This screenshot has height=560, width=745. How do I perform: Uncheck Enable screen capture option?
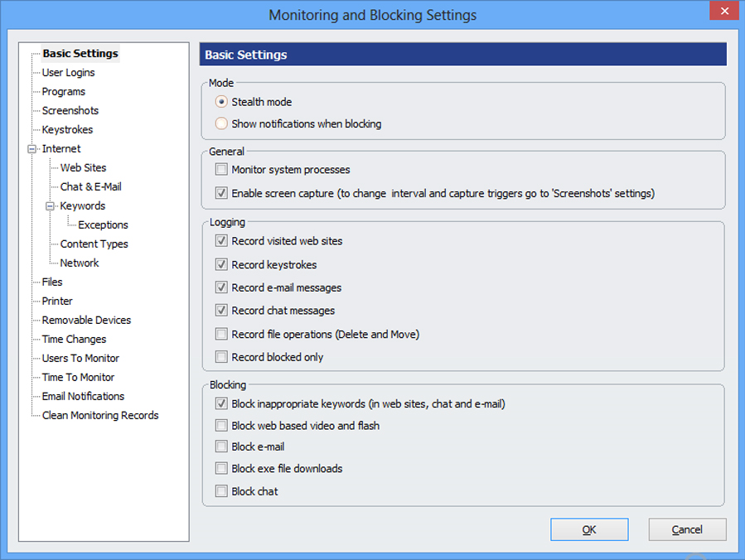(221, 194)
